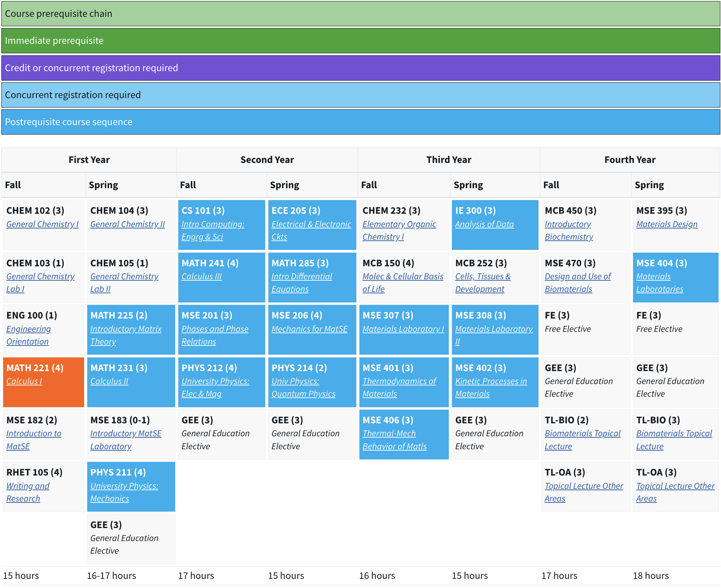Click Fall Topical Lecture Other Areas link

[x=584, y=492]
